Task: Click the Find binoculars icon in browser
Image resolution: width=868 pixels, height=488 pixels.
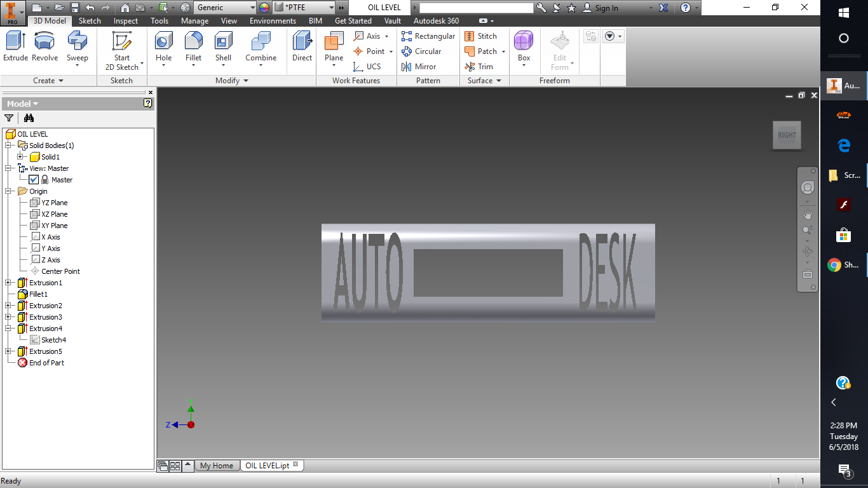Action: [x=29, y=118]
